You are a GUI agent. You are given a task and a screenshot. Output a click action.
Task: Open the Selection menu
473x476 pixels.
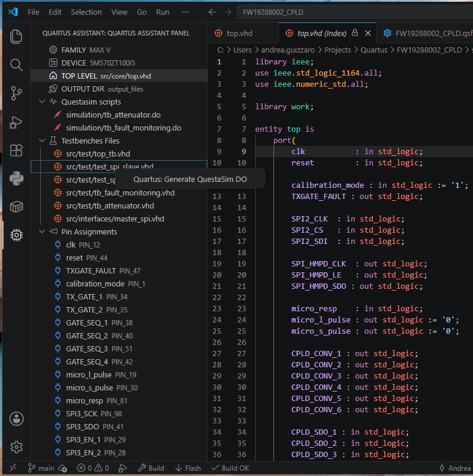point(86,12)
